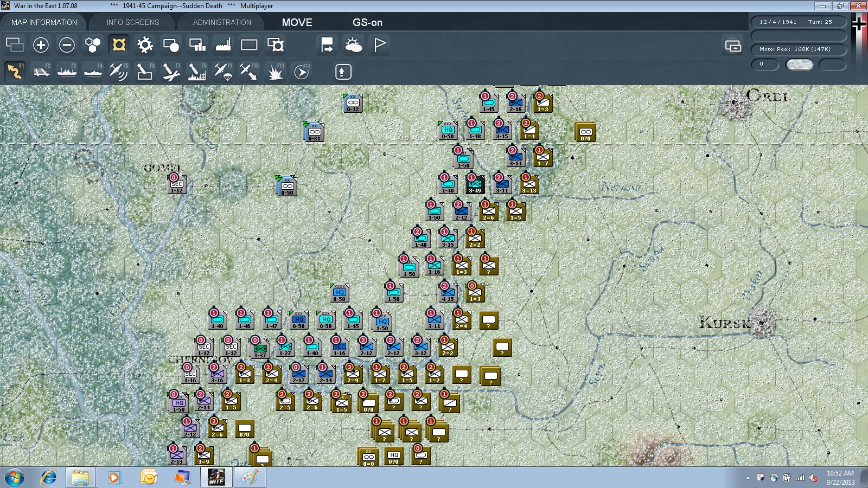Toggle the factory display icon
The height and width of the screenshot is (488, 868).
pyautogui.click(x=223, y=44)
